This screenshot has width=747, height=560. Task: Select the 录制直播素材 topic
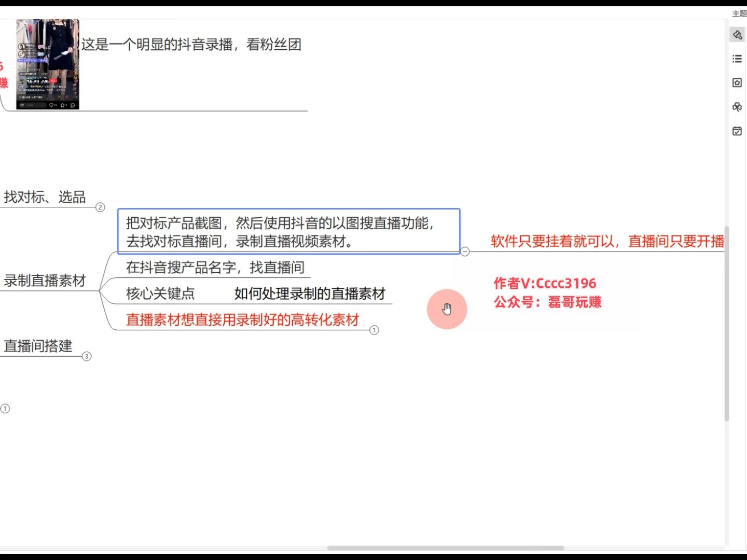pos(45,281)
